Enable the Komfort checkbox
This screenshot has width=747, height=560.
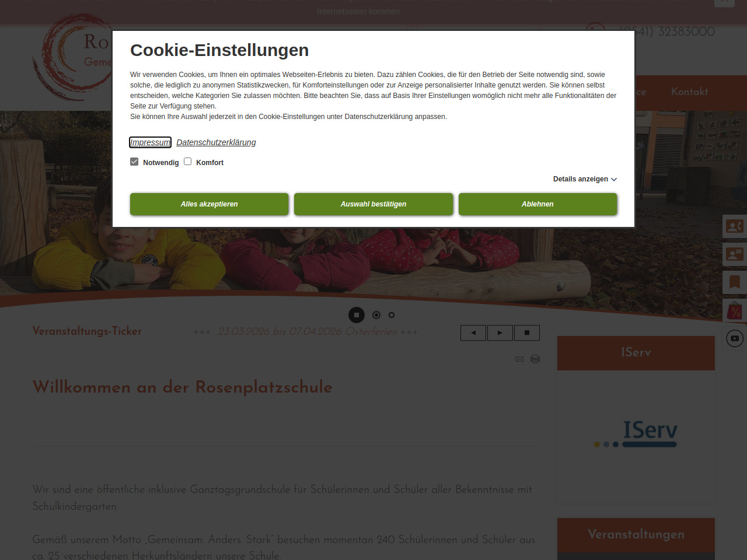(x=188, y=162)
